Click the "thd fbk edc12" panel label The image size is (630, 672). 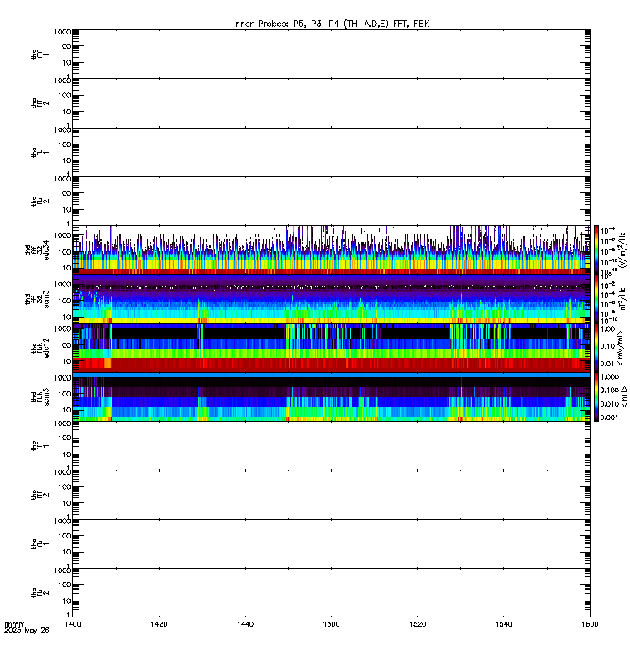pyautogui.click(x=39, y=348)
